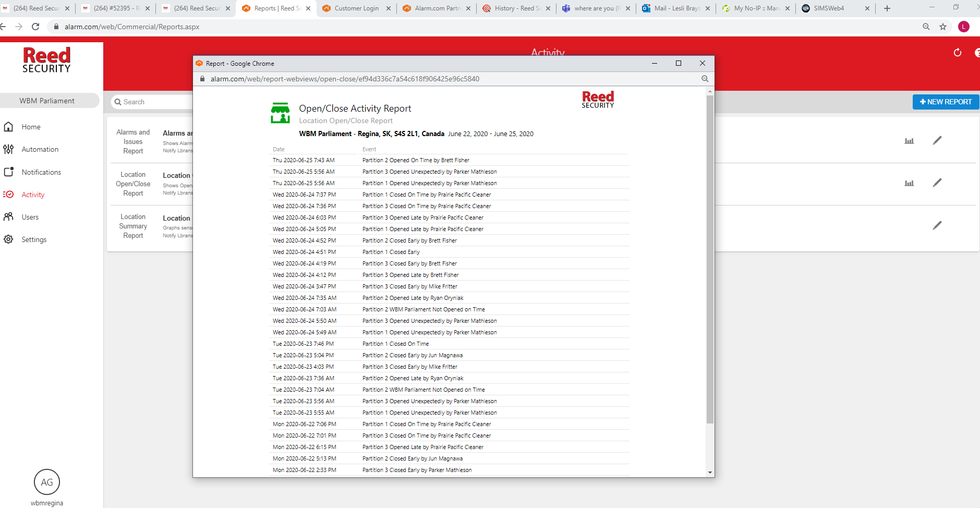Click the Users people icon
Image resolution: width=980 pixels, height=508 pixels.
(x=8, y=216)
